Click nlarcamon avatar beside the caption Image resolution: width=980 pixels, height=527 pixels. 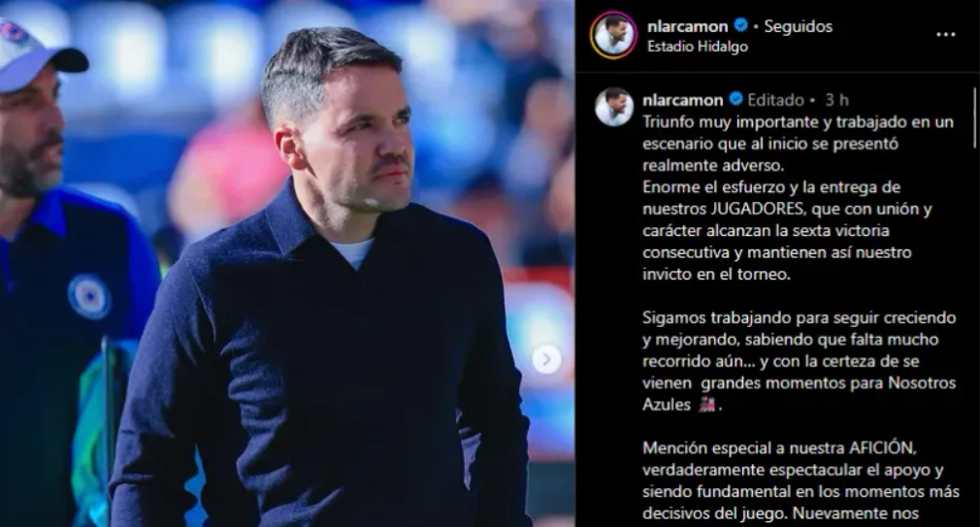[614, 107]
